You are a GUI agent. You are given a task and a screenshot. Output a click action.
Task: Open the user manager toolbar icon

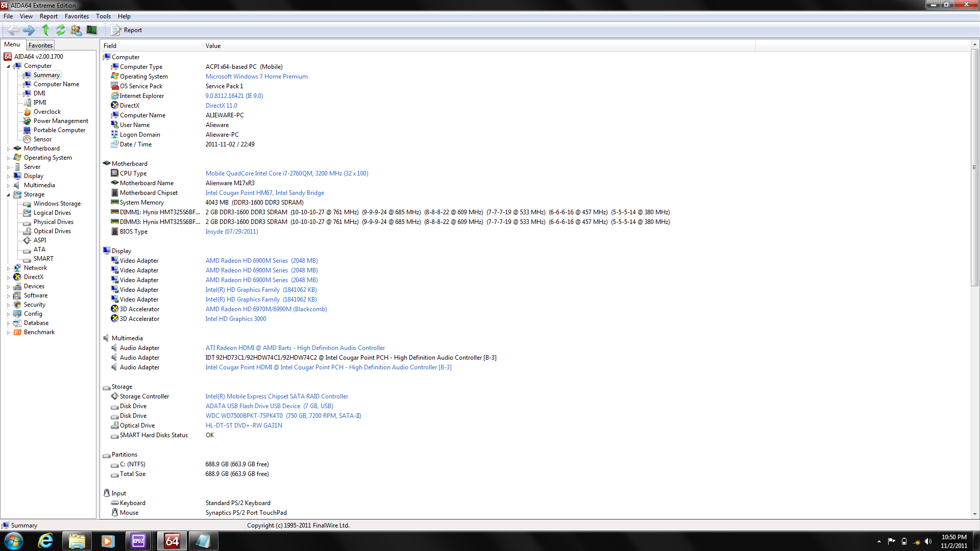point(76,30)
